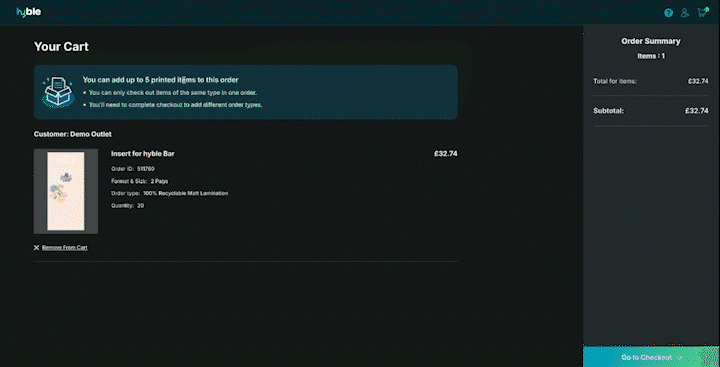720x367 pixels.
Task: Click the Remove From Cart link
Action: coord(65,248)
